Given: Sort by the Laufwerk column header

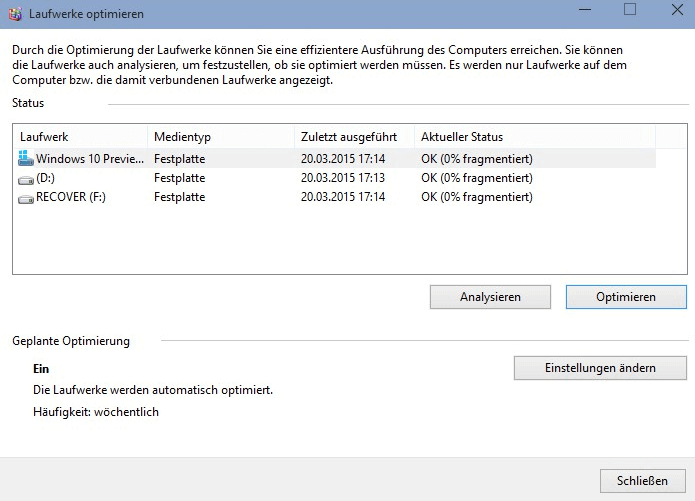Looking at the screenshot, I should point(80,137).
